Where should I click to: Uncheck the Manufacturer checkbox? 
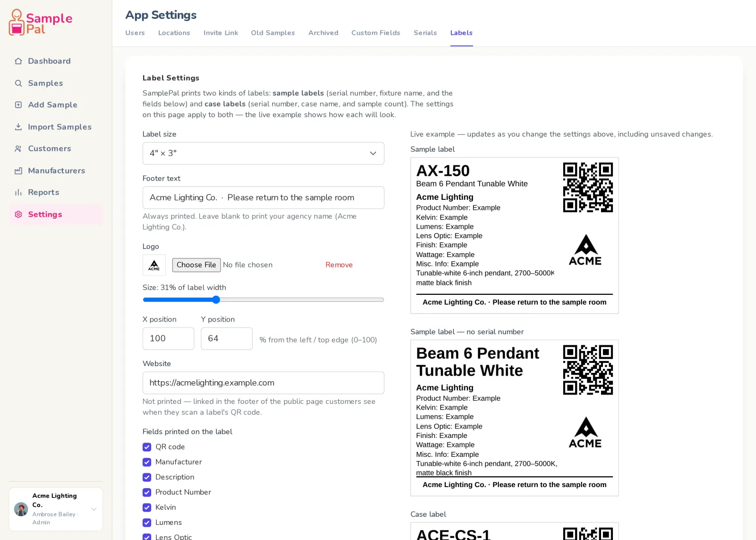147,462
